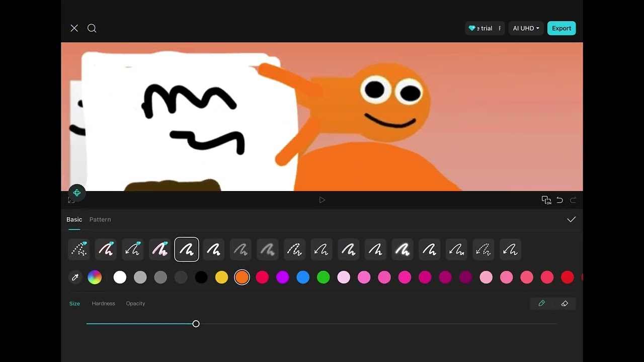Click the video preview canvas
Screen dimensions: 644x362
(322, 117)
